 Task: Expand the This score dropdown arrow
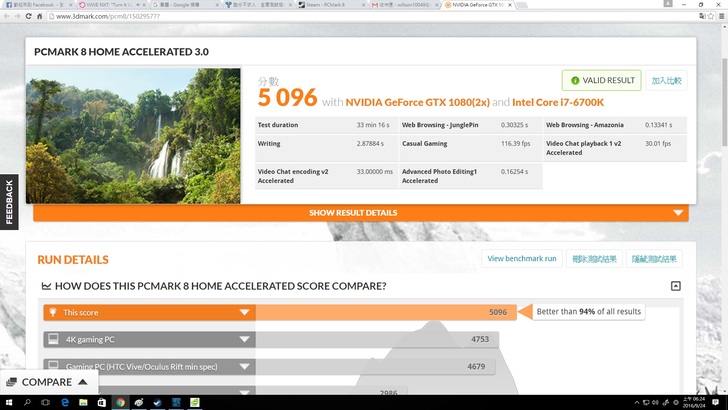(x=244, y=312)
